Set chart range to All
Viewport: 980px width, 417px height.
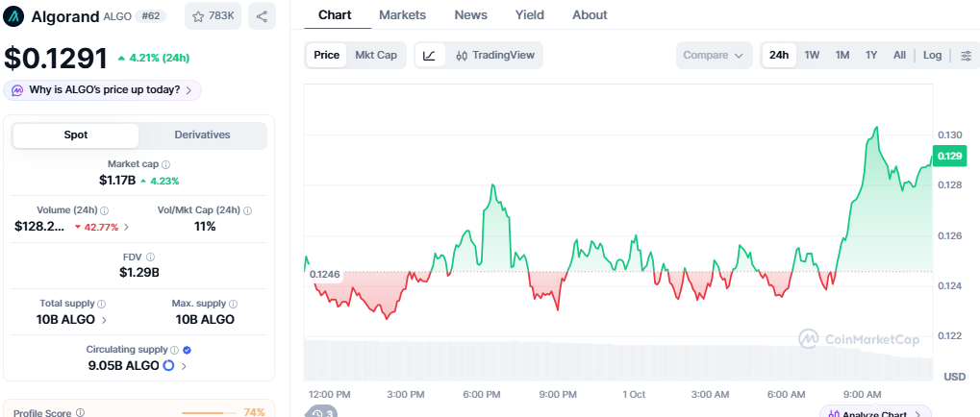pyautogui.click(x=899, y=55)
